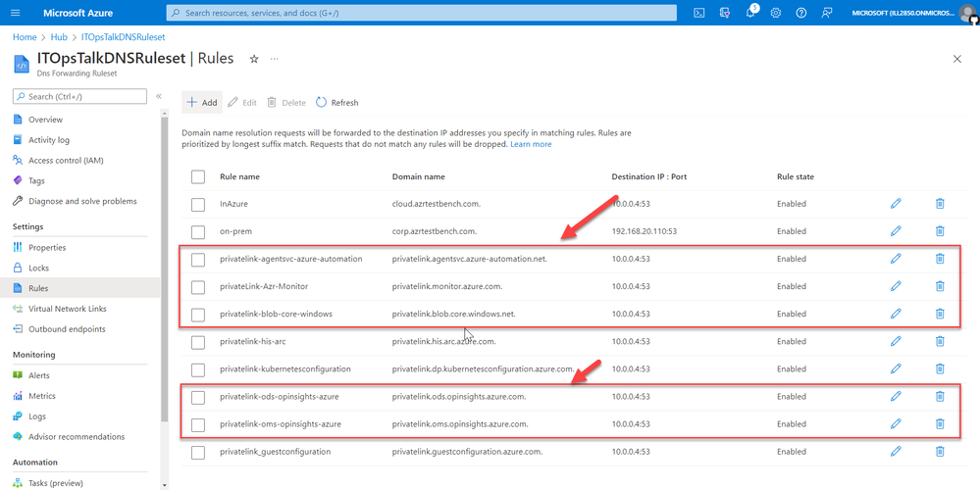The height and width of the screenshot is (490, 980).
Task: Follow the Learn more link
Action: 531,144
